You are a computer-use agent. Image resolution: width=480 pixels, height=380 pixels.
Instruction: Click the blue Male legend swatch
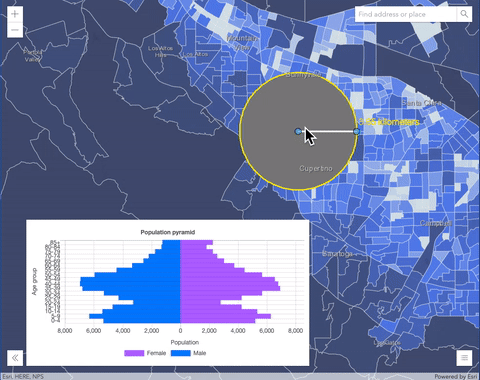click(x=181, y=353)
